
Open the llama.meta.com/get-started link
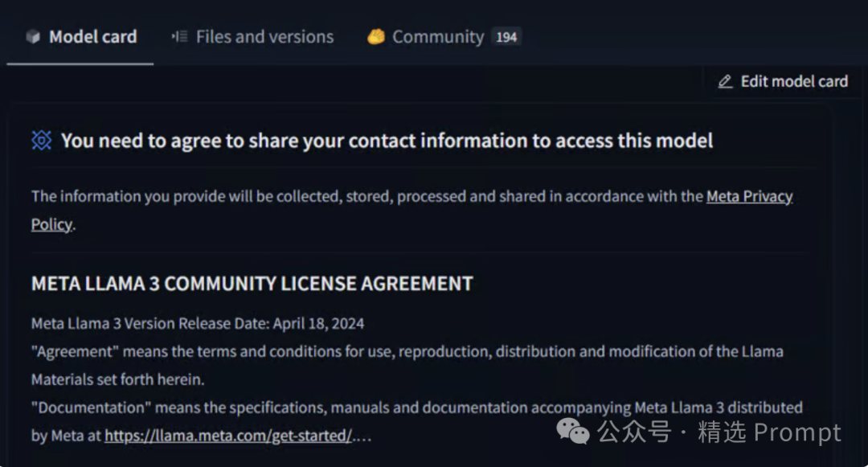[x=228, y=436]
